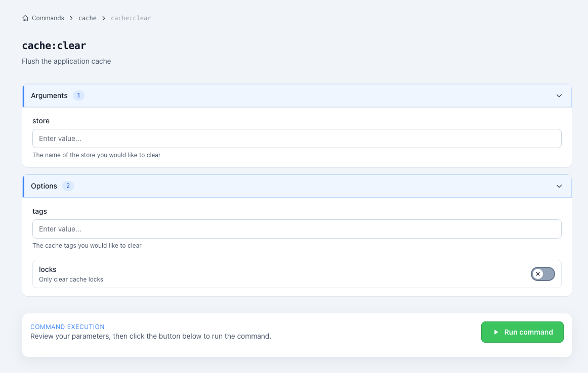Open the cache breadcrumb link
This screenshot has height=373, width=588.
[87, 18]
